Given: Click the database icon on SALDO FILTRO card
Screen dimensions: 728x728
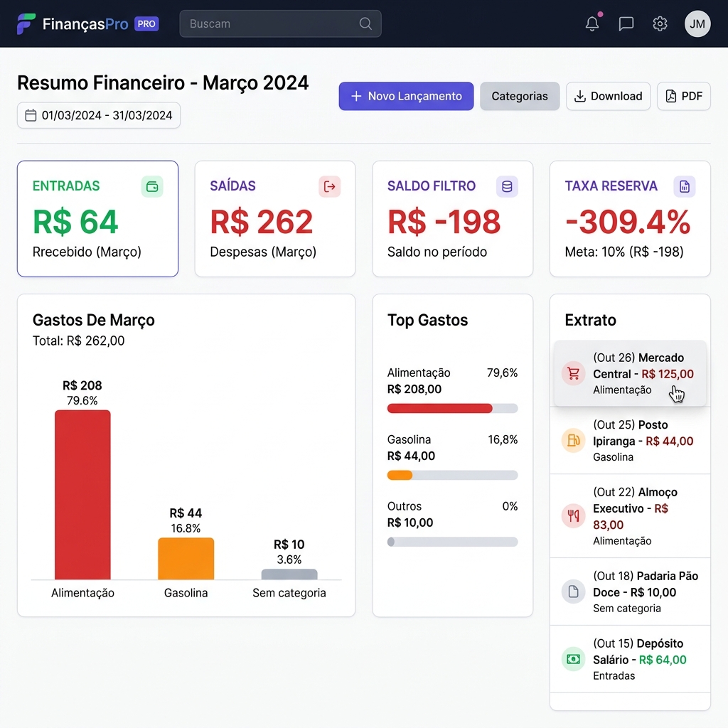Looking at the screenshot, I should tap(507, 186).
